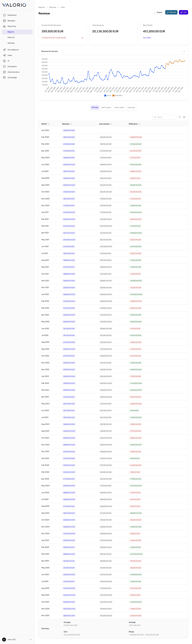Open Due diligence sidebar icon
The height and width of the screenshot is (644, 192).
click(4, 50)
